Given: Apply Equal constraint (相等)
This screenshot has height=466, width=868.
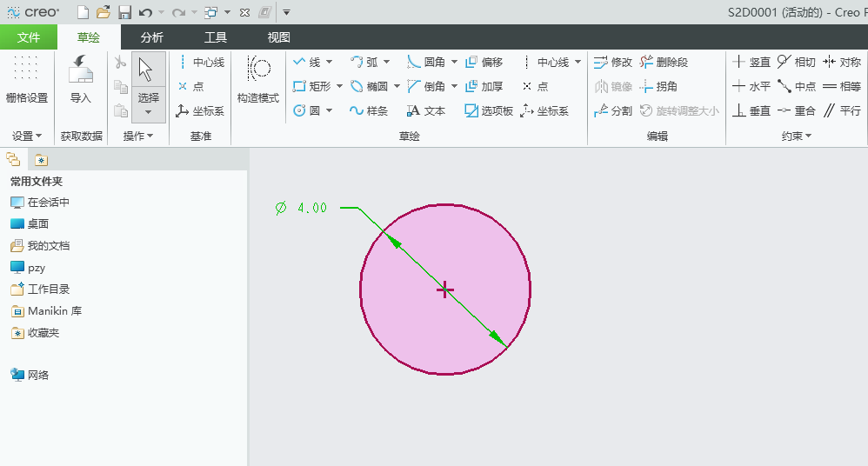Looking at the screenshot, I should (x=842, y=86).
